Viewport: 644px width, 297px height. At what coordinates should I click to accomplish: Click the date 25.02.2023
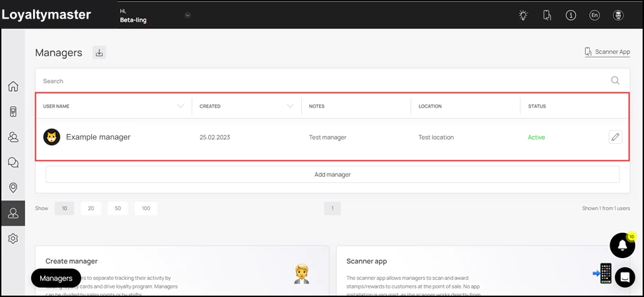coord(215,137)
